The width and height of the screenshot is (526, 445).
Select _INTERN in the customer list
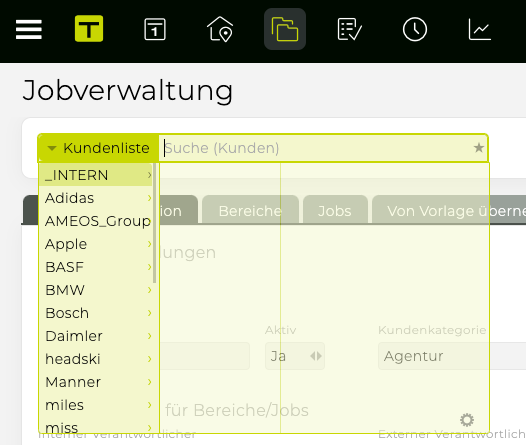click(x=96, y=175)
